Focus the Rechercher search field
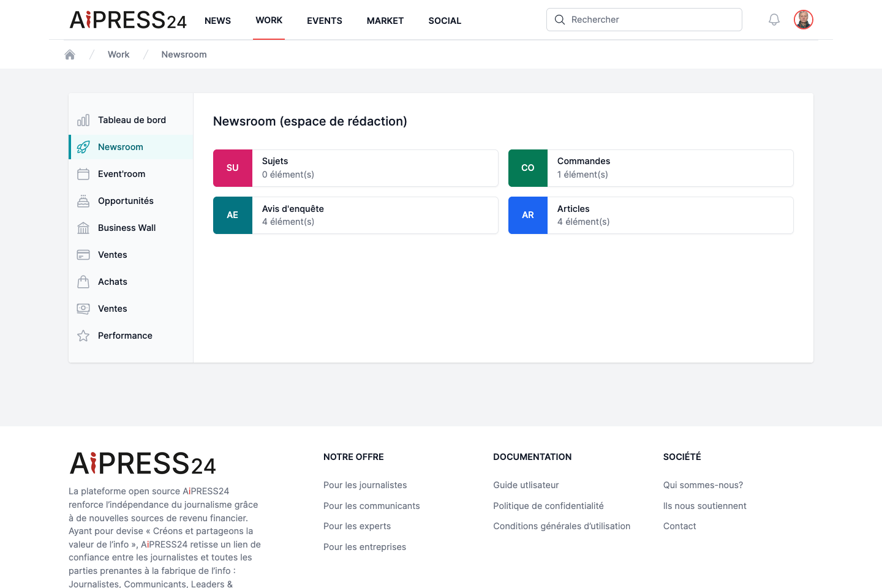882x588 pixels. click(x=644, y=20)
